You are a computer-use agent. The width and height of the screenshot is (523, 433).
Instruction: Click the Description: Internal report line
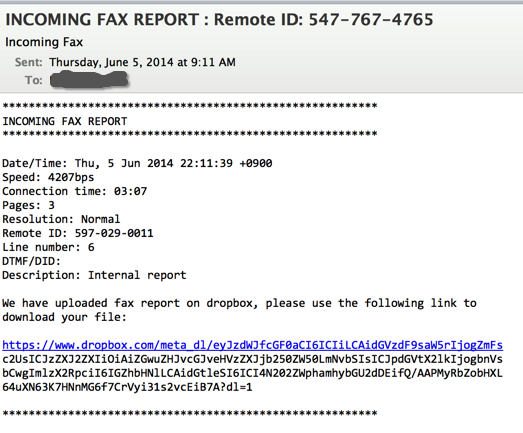coord(94,275)
